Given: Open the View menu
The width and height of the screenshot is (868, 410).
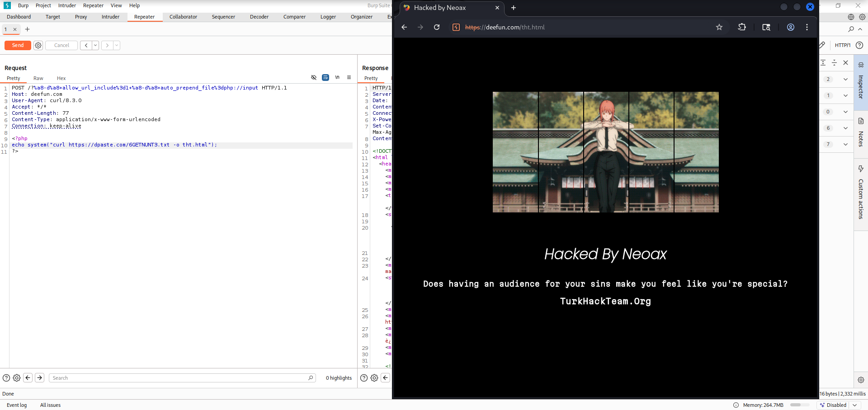Looking at the screenshot, I should pyautogui.click(x=116, y=5).
